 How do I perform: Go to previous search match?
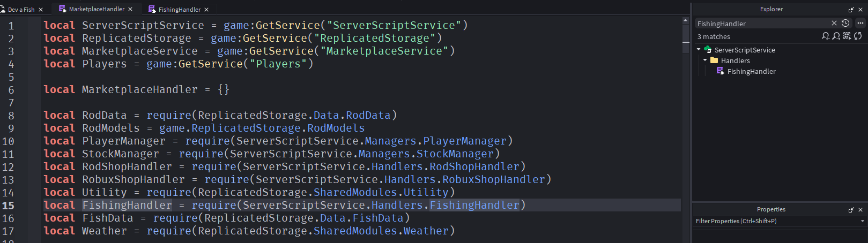[x=826, y=36]
